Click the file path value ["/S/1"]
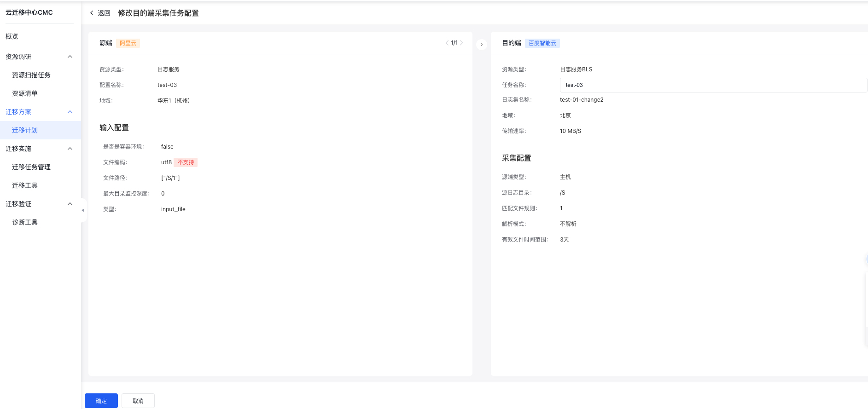Screen dimensions: 868x409 click(170, 178)
